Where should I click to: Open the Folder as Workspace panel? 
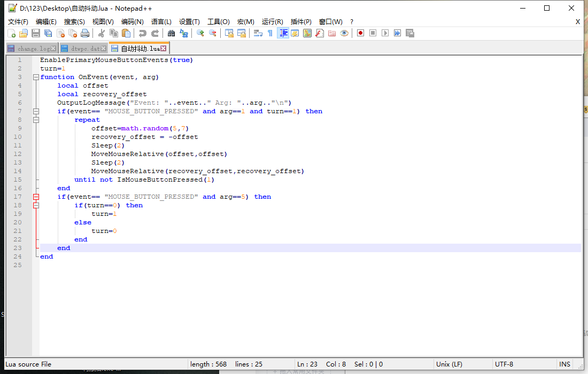tap(332, 33)
